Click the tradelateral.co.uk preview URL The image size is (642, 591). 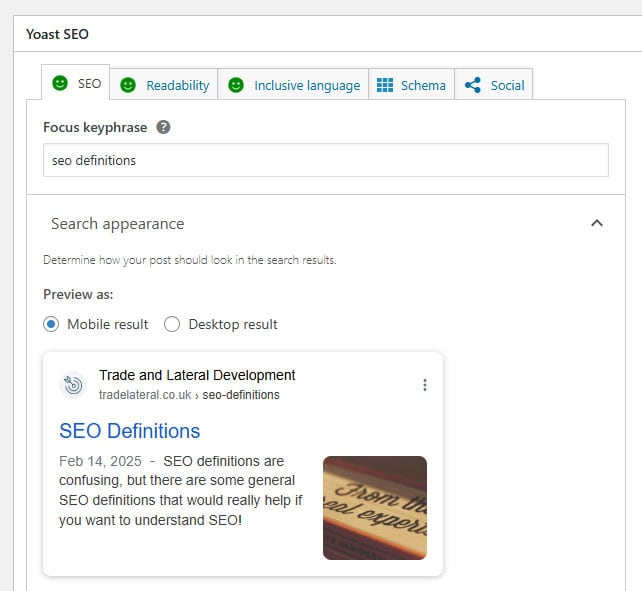tap(189, 395)
